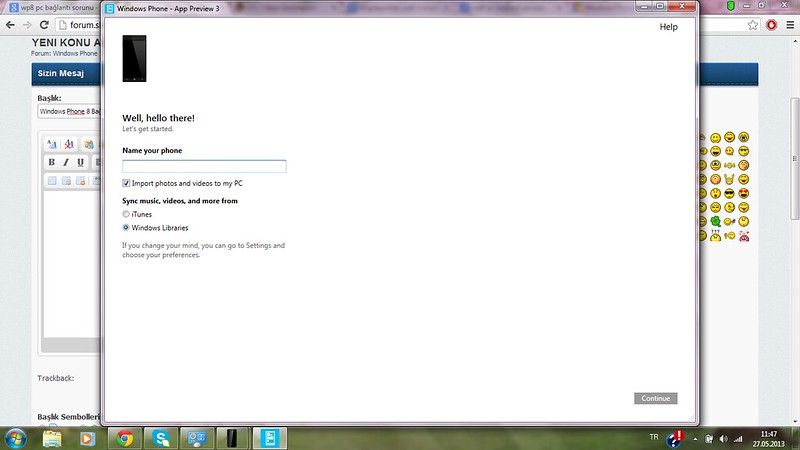Show hidden tray icons arrow
800x450 pixels.
click(695, 439)
